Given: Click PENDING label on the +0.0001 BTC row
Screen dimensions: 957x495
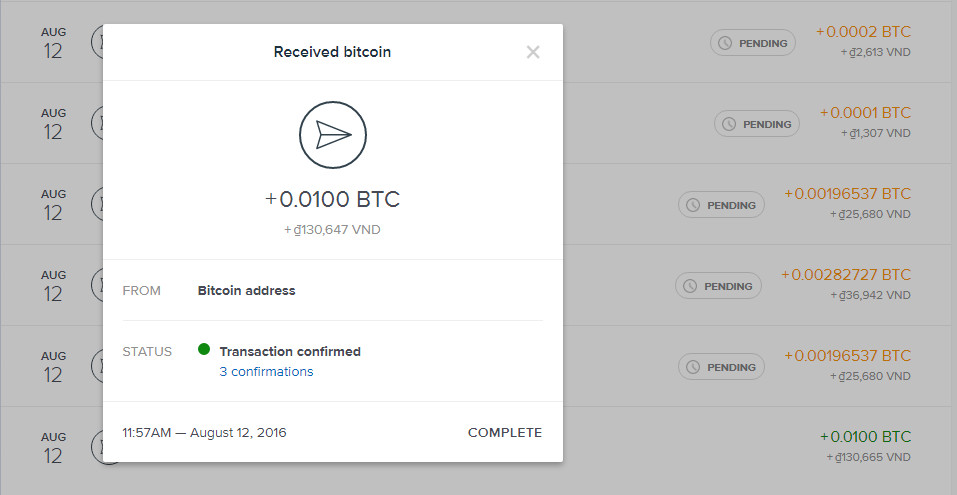Looking at the screenshot, I should pos(767,124).
